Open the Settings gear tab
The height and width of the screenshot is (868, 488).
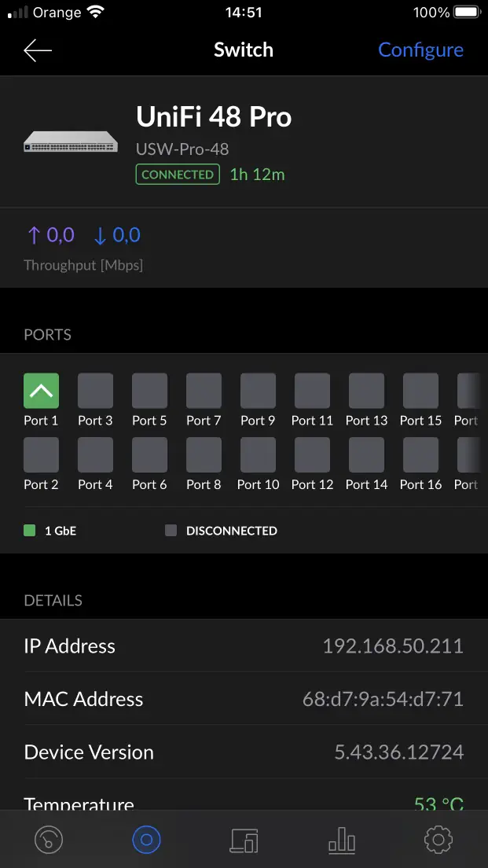point(438,840)
